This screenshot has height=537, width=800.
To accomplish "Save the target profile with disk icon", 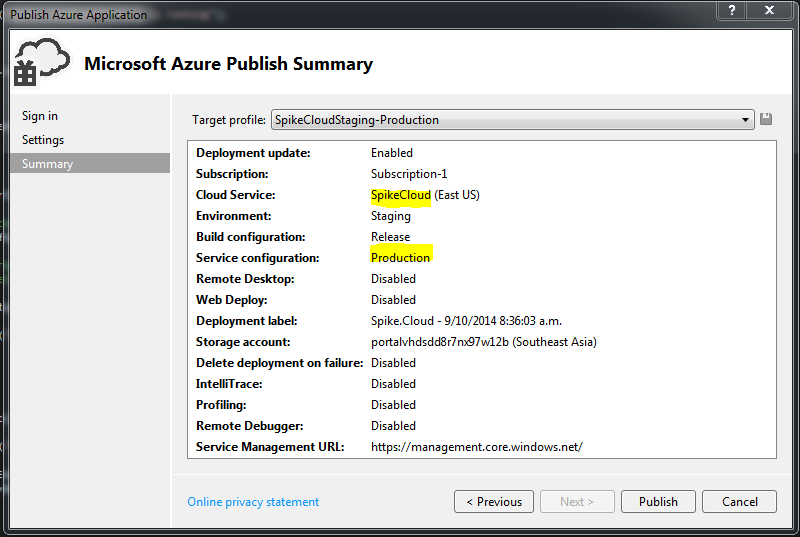I will tap(765, 119).
